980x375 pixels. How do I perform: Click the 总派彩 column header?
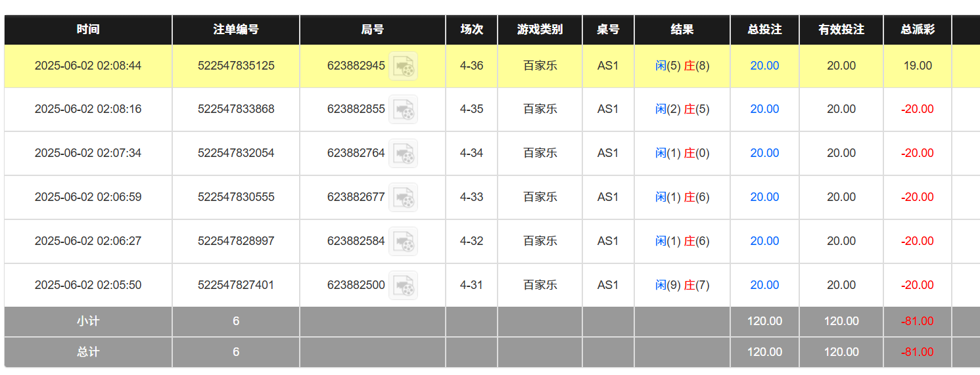click(918, 30)
